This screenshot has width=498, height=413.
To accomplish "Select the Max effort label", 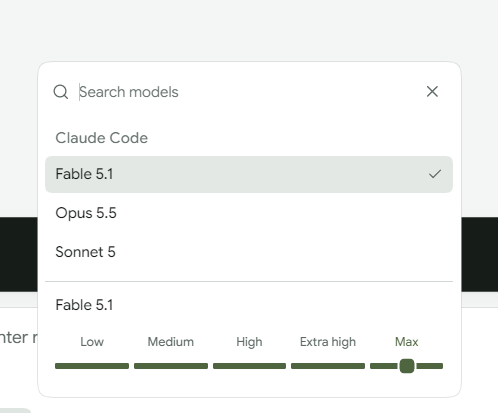I will 407,342.
